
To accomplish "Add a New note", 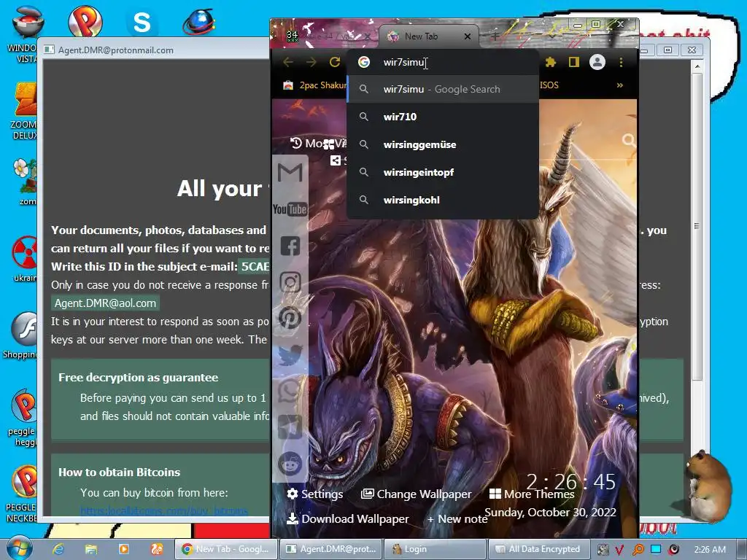I will coord(457,519).
